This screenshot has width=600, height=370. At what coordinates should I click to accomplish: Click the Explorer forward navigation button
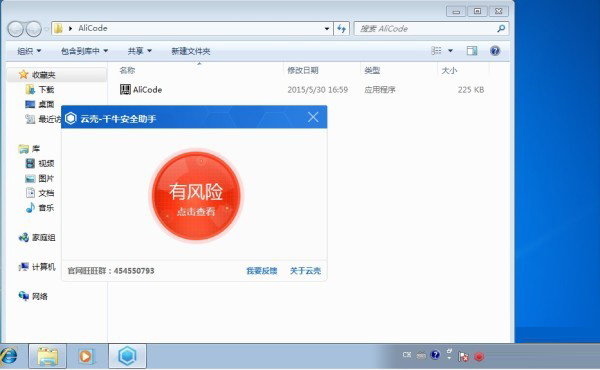click(x=33, y=29)
